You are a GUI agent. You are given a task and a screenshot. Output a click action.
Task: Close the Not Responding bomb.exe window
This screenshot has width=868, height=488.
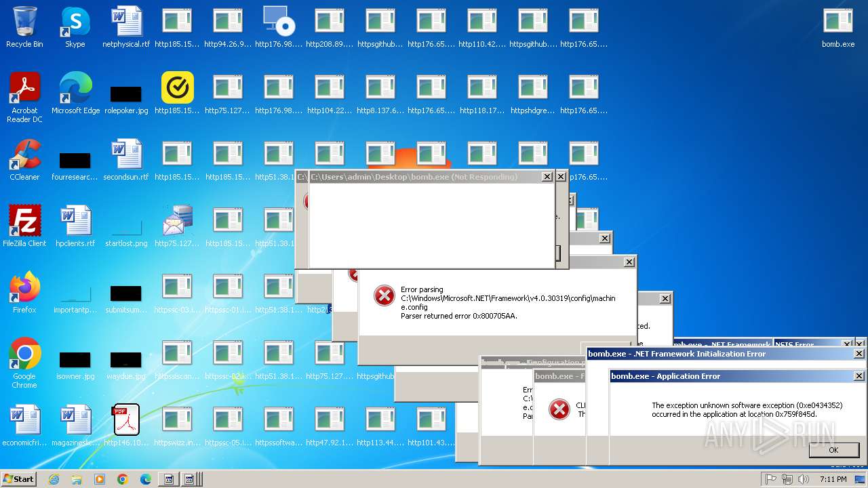(547, 177)
